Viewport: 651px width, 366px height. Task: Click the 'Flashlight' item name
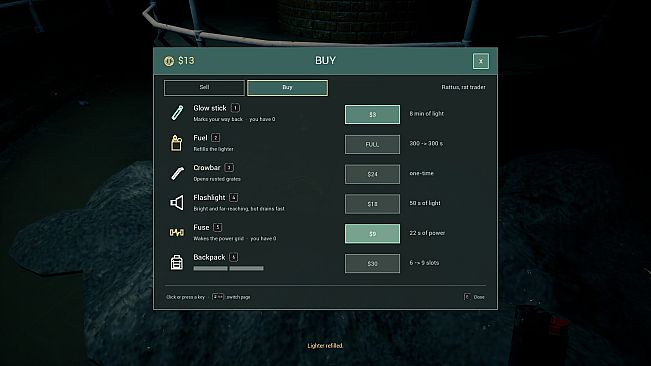[x=209, y=198]
